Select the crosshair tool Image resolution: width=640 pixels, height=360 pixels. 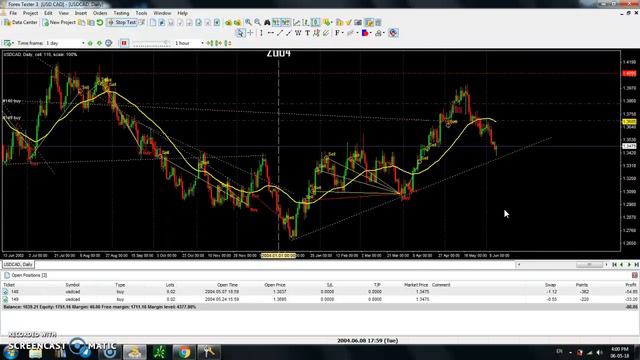click(251, 33)
